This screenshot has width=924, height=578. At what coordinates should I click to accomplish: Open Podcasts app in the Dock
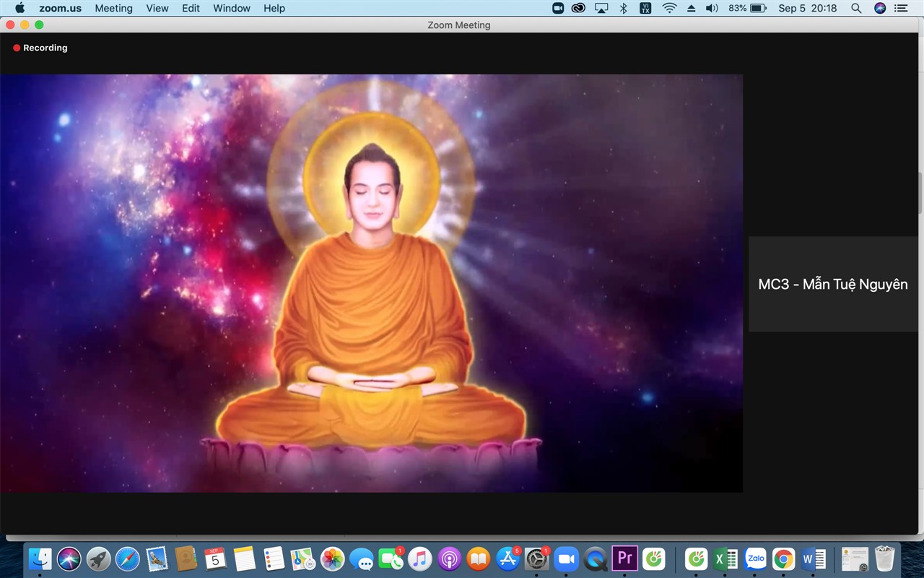pyautogui.click(x=449, y=558)
